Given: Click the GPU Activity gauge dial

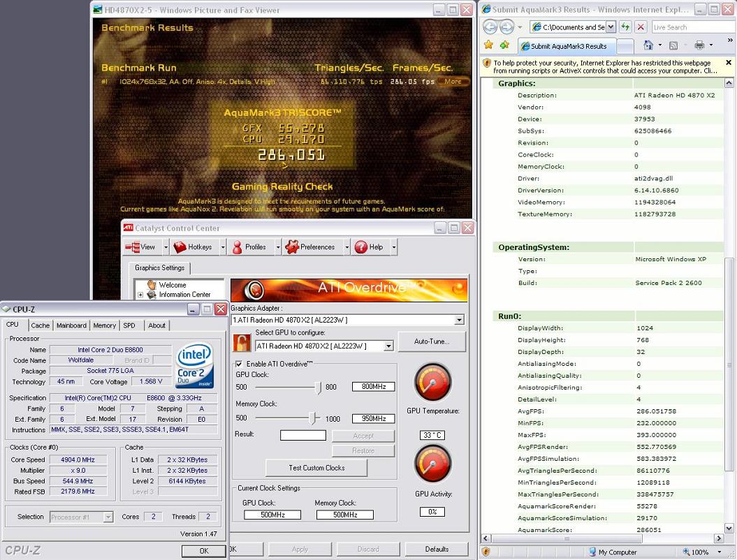Looking at the screenshot, I should point(433,464).
